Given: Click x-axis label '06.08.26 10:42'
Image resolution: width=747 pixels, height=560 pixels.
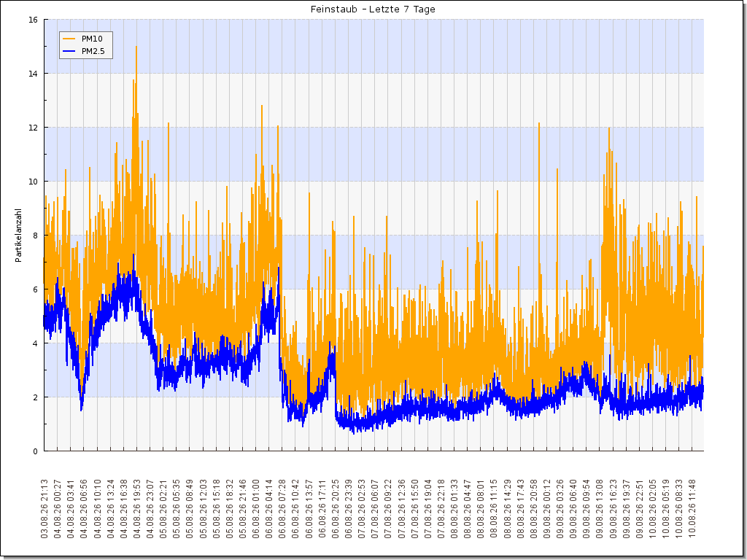Looking at the screenshot, I should [296, 508].
